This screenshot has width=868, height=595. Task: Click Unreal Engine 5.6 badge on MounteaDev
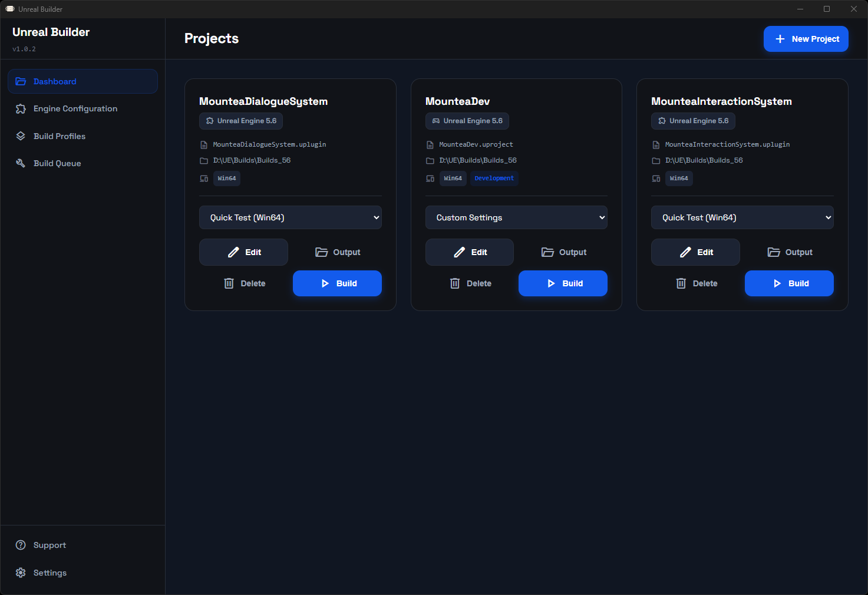(467, 121)
